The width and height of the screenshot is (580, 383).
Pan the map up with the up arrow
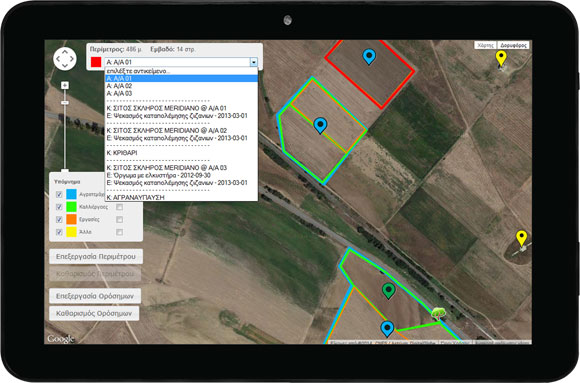[65, 52]
